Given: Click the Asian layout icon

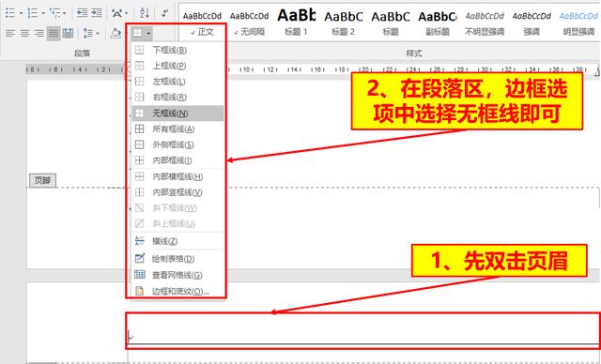Looking at the screenshot, I should 116,13.
